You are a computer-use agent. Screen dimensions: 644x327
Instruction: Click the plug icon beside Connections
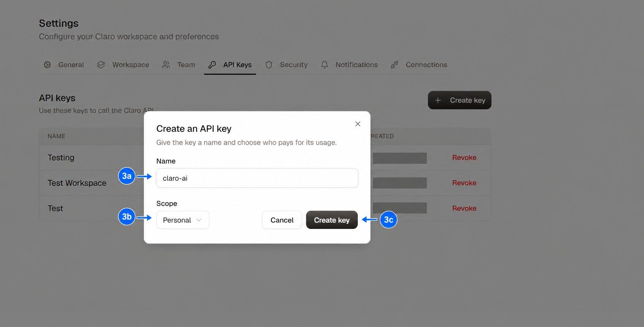tap(394, 65)
